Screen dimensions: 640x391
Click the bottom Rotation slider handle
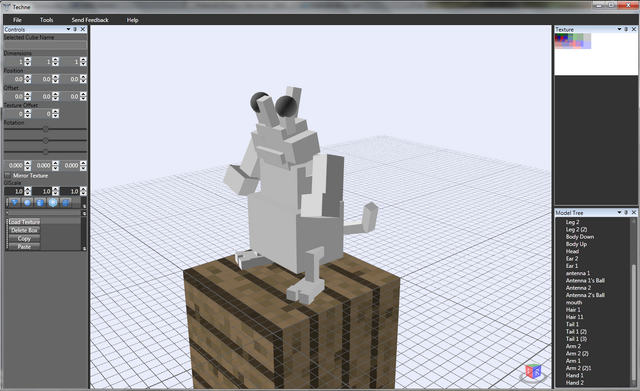[46, 152]
